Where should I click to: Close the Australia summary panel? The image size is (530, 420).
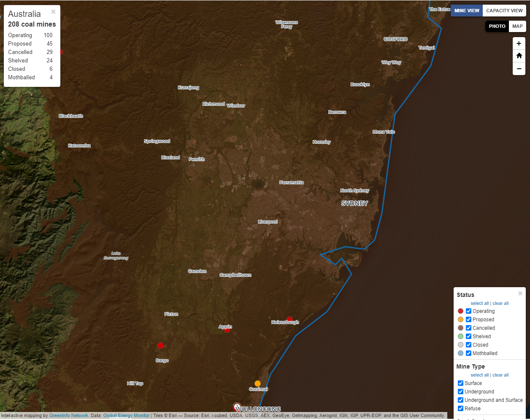tap(53, 12)
